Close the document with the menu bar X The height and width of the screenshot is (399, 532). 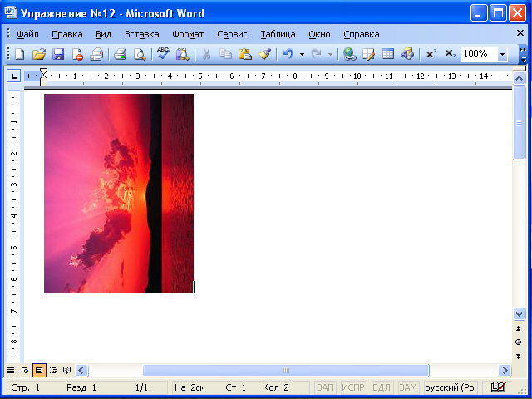point(520,33)
